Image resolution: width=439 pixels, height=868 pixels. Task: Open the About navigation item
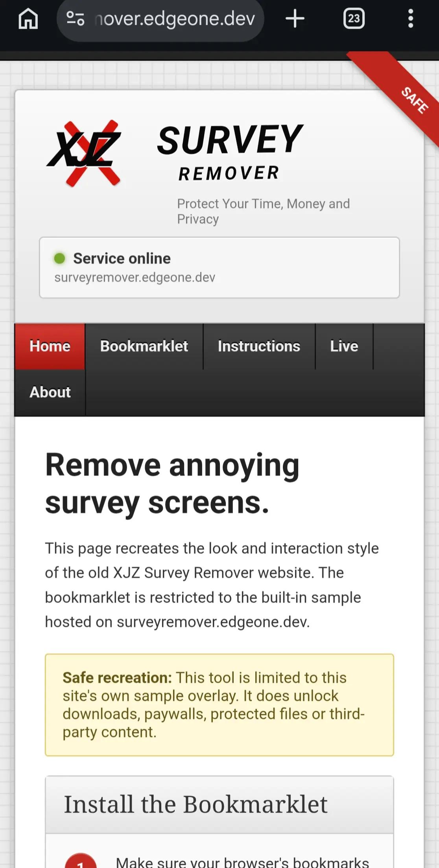pyautogui.click(x=50, y=392)
